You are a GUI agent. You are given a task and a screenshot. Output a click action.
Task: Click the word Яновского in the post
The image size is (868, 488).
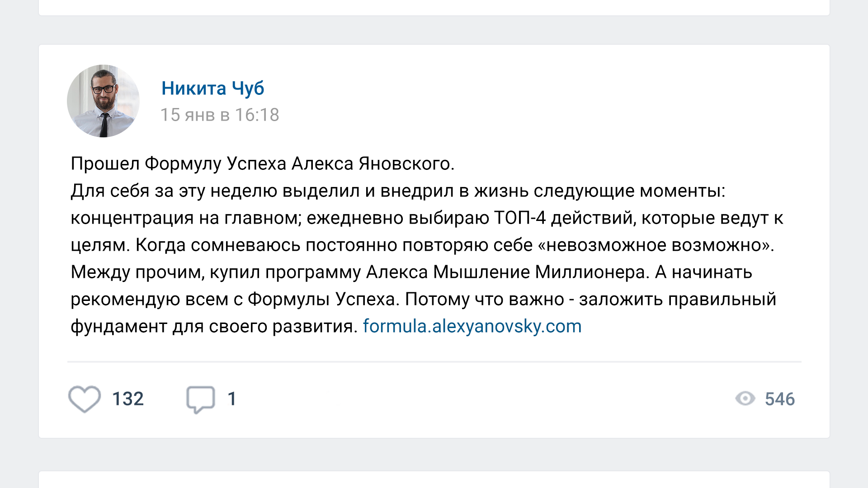[406, 164]
